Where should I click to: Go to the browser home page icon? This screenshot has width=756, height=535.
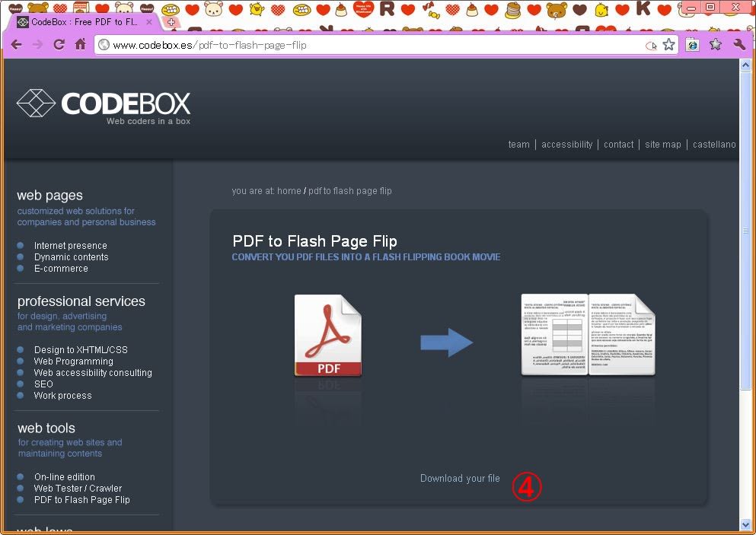tap(80, 44)
